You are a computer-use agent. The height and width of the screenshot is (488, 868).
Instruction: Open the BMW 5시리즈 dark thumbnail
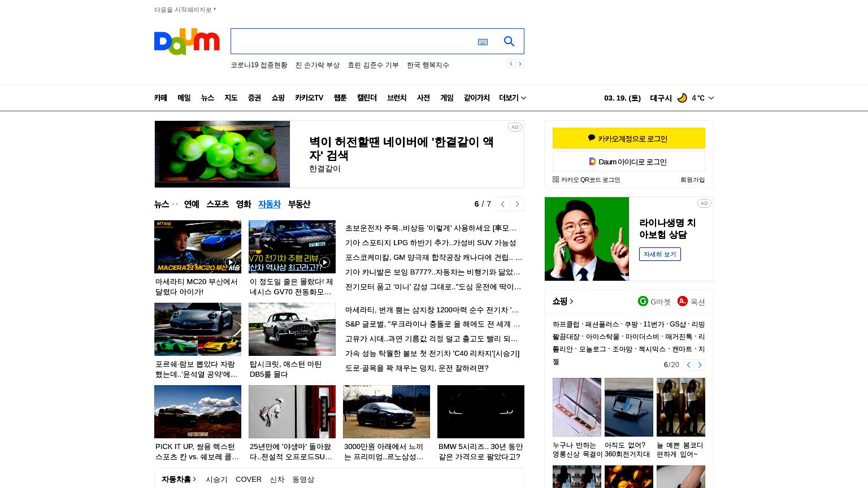click(481, 412)
